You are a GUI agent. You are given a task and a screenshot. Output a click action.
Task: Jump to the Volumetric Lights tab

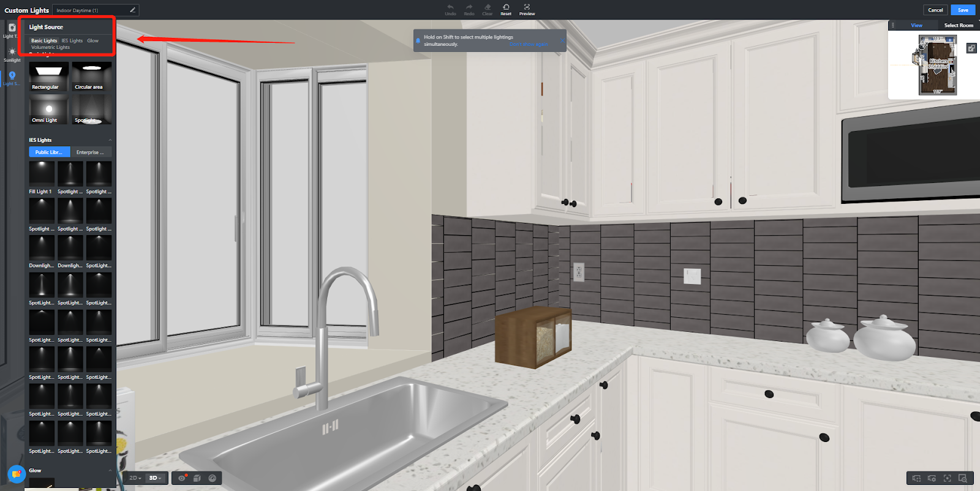point(50,47)
